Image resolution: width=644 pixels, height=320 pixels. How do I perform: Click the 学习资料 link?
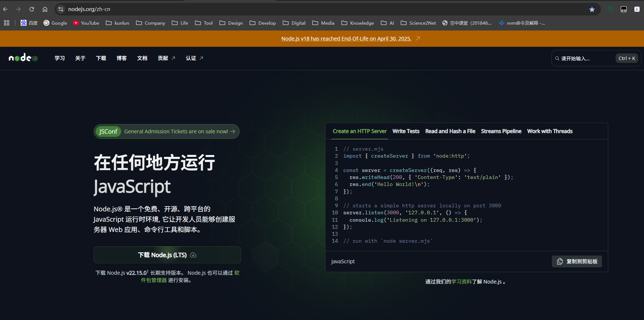coord(461,282)
